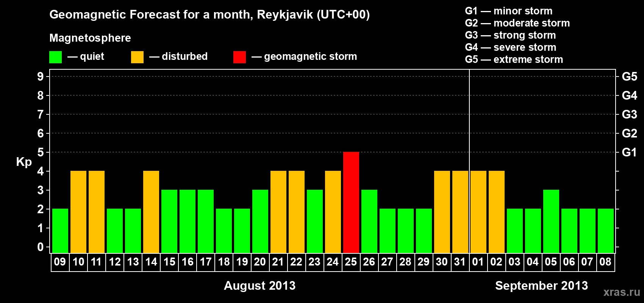Click date label 09 on the axis

pos(60,262)
